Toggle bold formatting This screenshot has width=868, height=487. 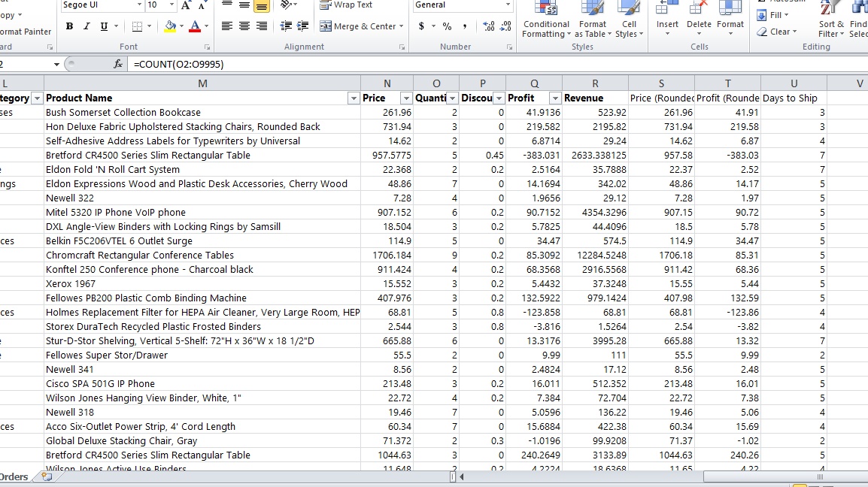[x=69, y=26]
